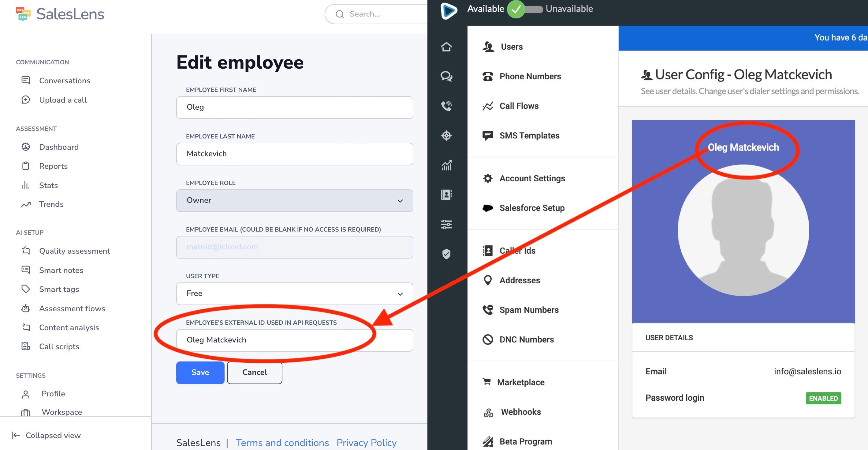Screen dimensions: 868x450
Task: Click the contacts book icon in dark sidebar
Action: click(x=446, y=195)
